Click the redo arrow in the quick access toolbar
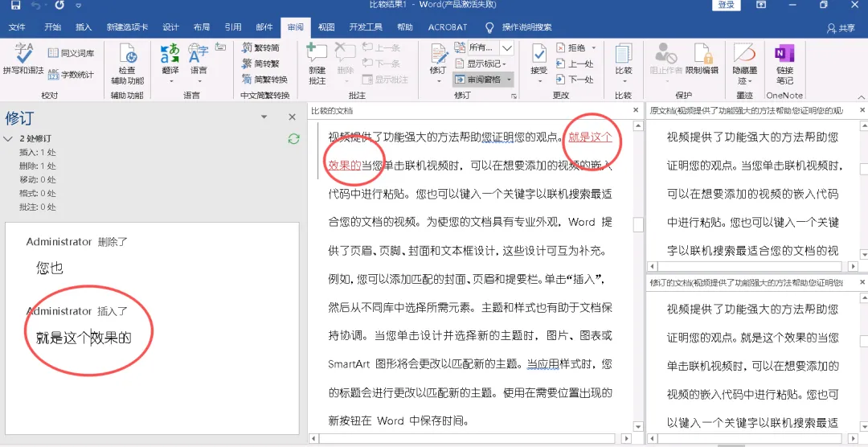Screen dimensions: 868x447 [x=59, y=5]
